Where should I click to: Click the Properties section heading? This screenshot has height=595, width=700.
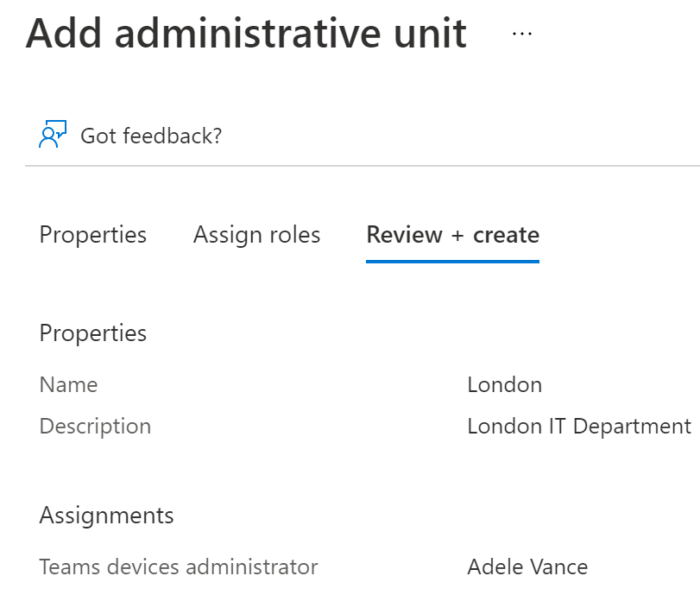point(93,333)
